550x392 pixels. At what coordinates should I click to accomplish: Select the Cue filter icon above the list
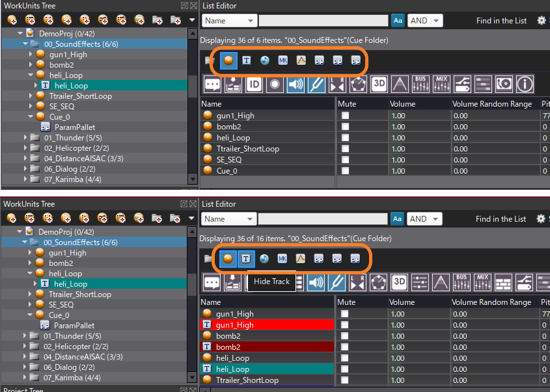point(228,60)
